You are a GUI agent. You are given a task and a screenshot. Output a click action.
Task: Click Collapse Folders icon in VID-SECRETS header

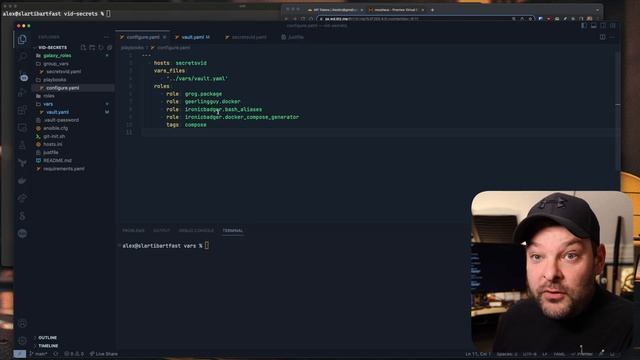[x=109, y=48]
